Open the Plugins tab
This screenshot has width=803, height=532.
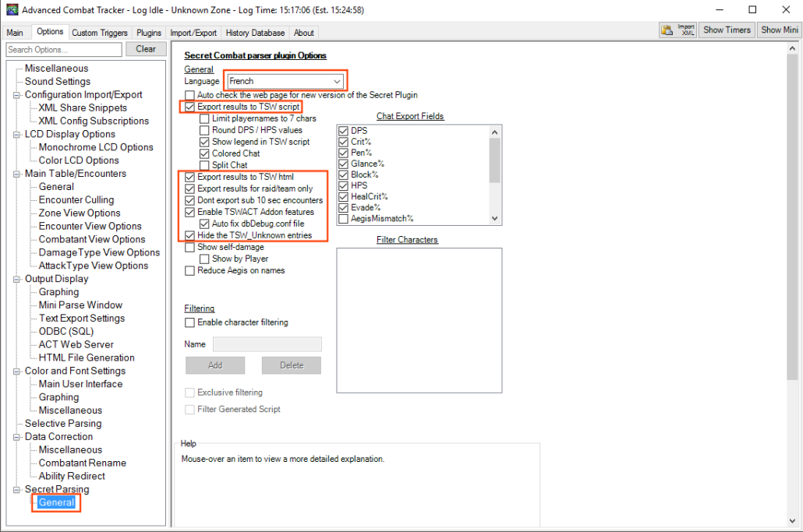pyautogui.click(x=148, y=33)
